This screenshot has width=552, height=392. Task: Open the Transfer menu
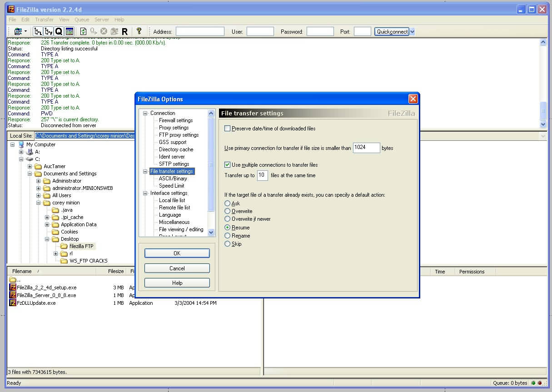point(44,20)
